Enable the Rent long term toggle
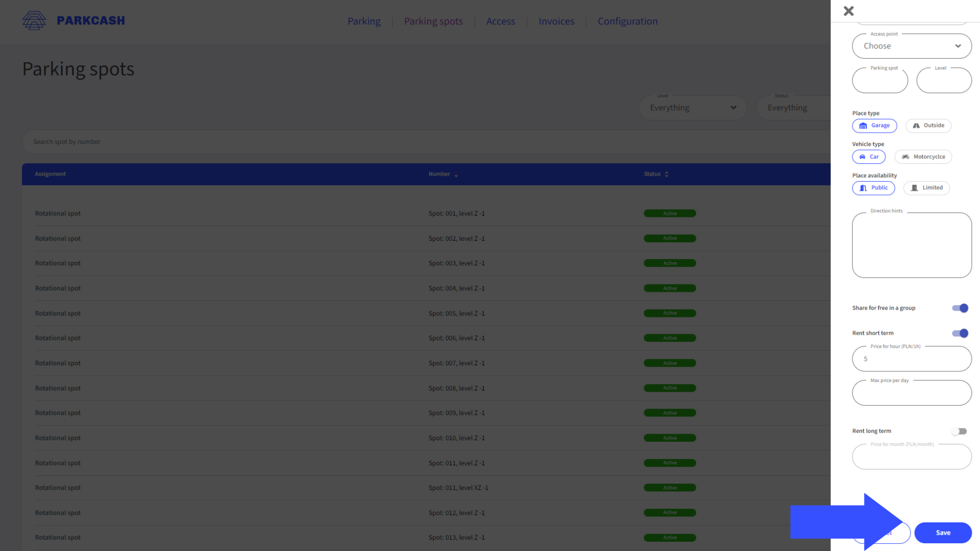980x551 pixels. [x=958, y=431]
